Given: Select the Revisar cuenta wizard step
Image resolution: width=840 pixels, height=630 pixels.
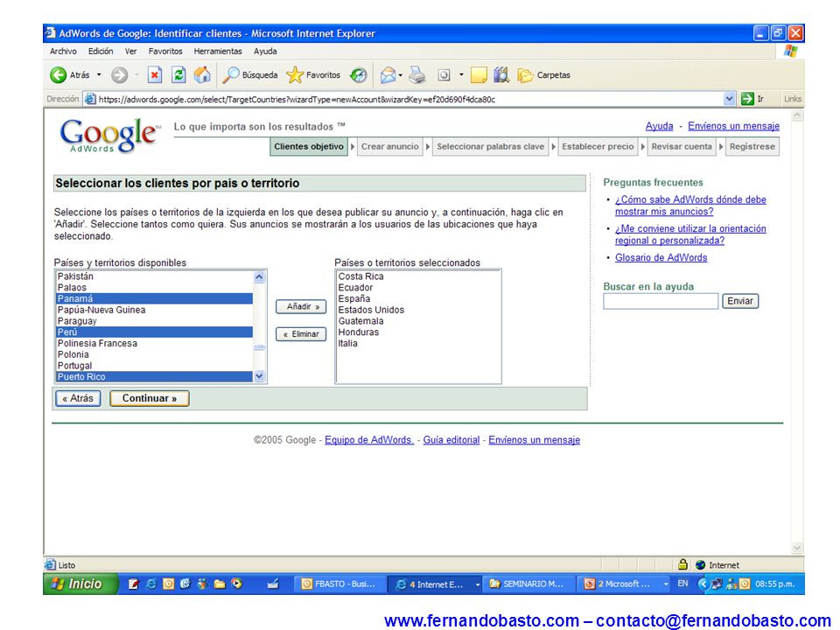Looking at the screenshot, I should [x=682, y=147].
